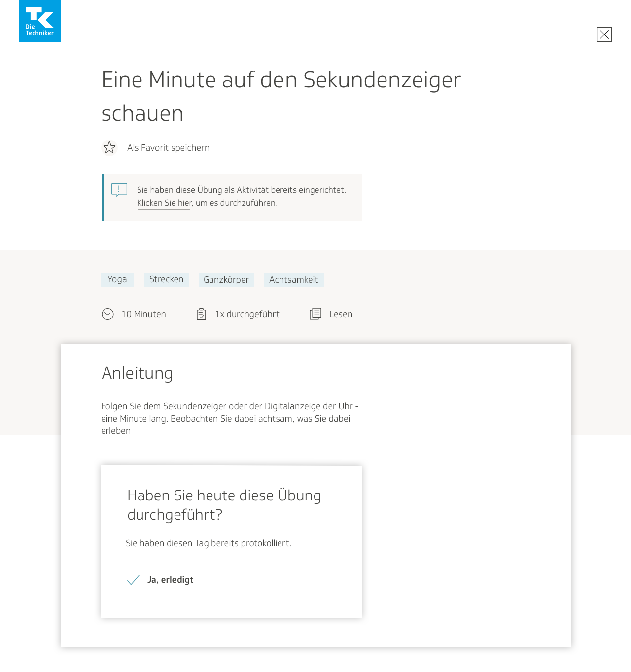
Task: Click the '10 Minuten' duration text
Action: click(x=143, y=314)
